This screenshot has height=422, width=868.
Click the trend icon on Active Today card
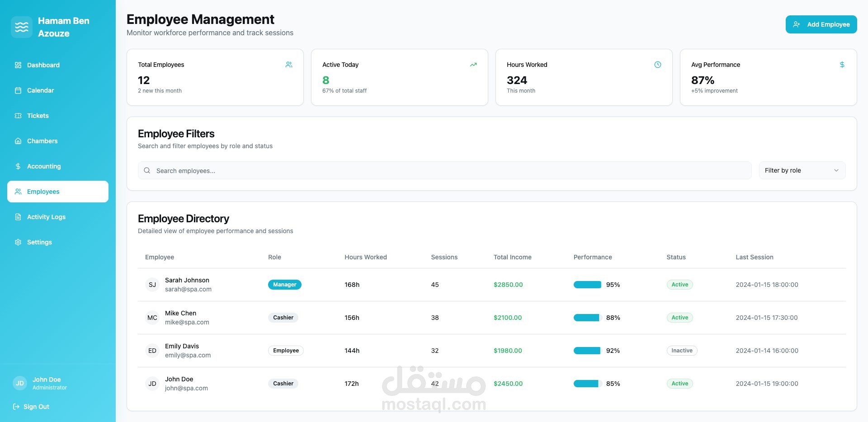[473, 65]
